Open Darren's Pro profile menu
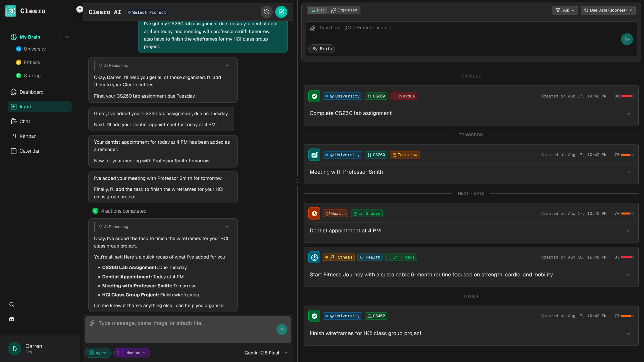The image size is (644, 362). 40,349
